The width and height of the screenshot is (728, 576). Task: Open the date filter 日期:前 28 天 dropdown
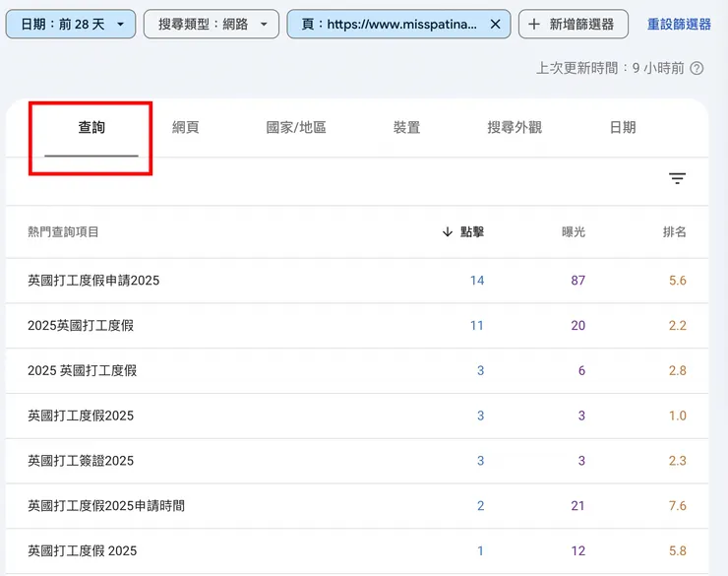click(71, 25)
